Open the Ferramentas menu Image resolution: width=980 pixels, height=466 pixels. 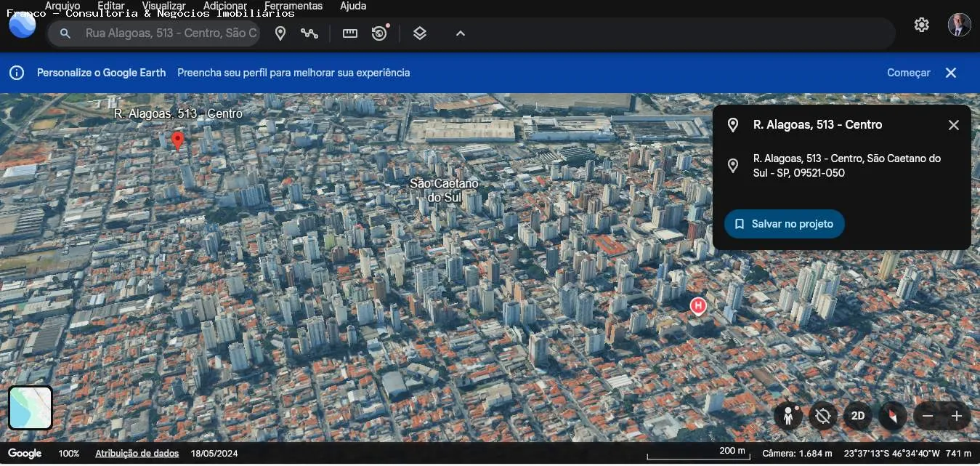coord(293,6)
